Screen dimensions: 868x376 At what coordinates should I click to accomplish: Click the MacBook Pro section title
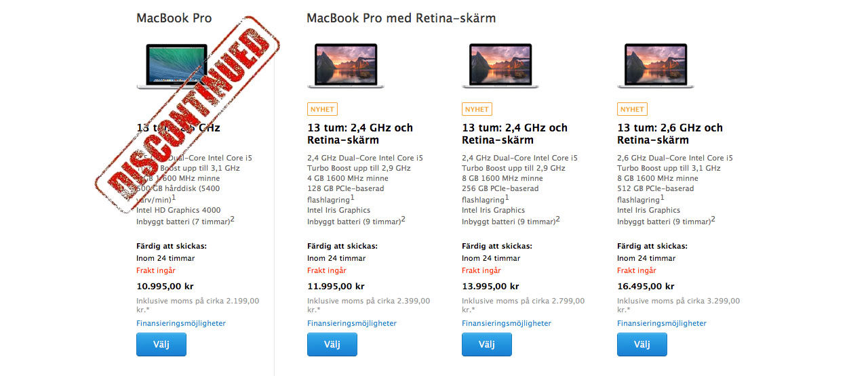[174, 18]
